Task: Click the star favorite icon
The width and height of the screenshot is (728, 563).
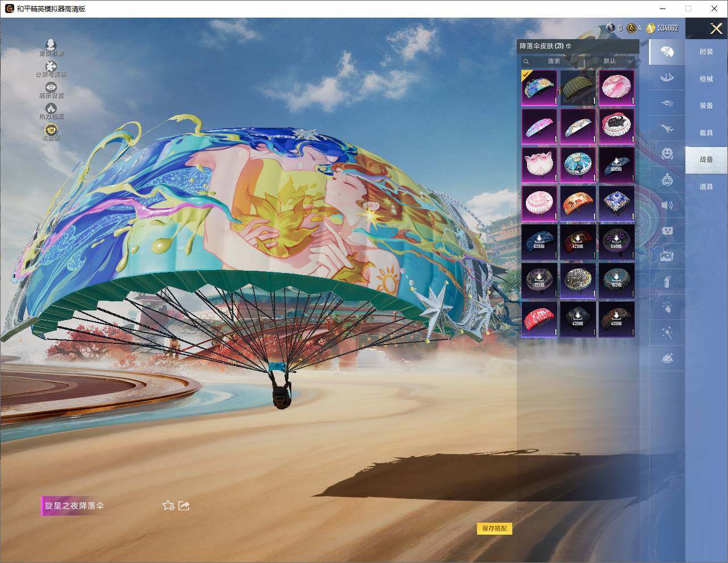Action: (x=168, y=505)
